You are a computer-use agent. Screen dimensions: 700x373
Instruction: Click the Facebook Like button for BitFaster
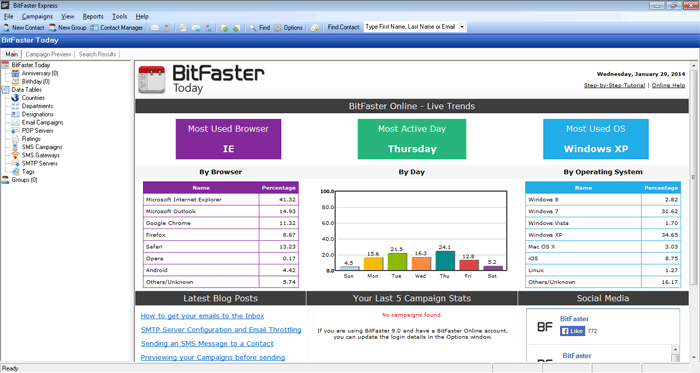click(572, 331)
